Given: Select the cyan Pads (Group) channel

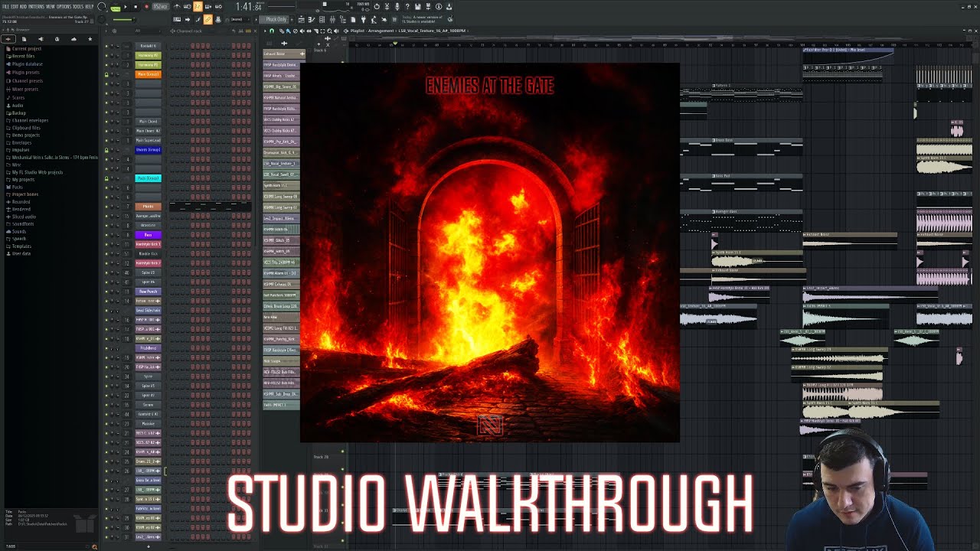Looking at the screenshot, I should (x=148, y=178).
